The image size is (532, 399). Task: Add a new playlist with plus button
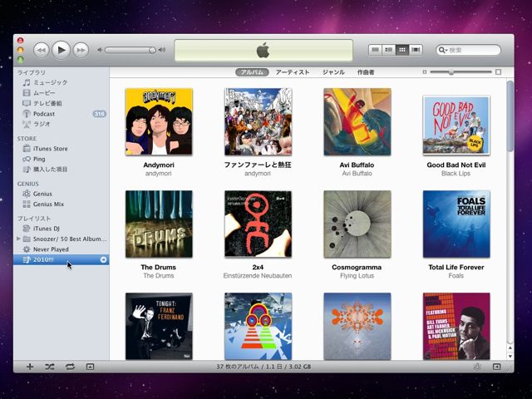coord(30,367)
